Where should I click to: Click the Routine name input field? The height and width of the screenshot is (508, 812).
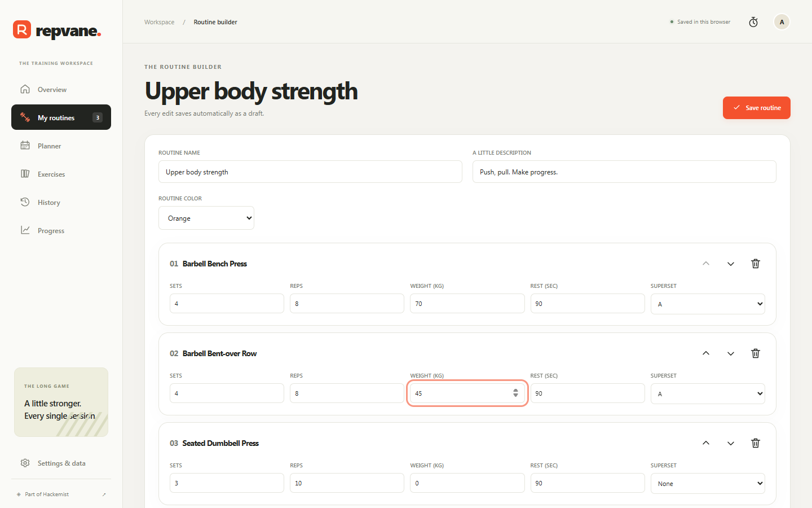(x=310, y=172)
